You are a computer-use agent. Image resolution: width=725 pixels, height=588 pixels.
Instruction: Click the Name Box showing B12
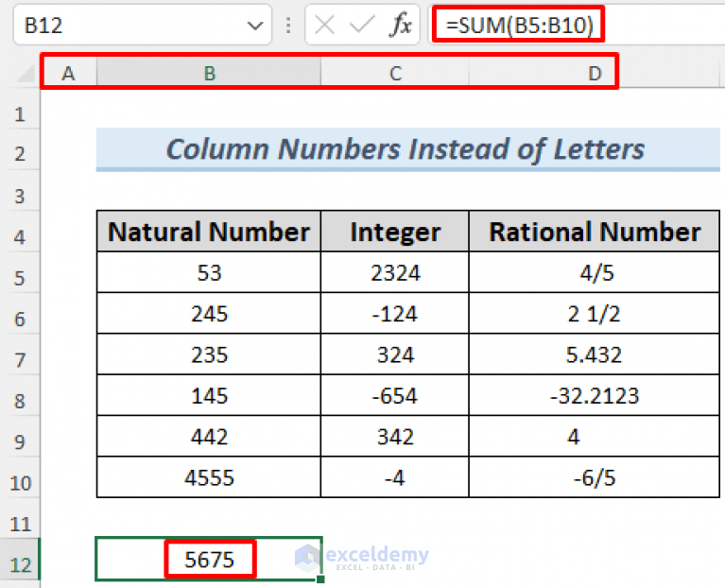tap(142, 25)
